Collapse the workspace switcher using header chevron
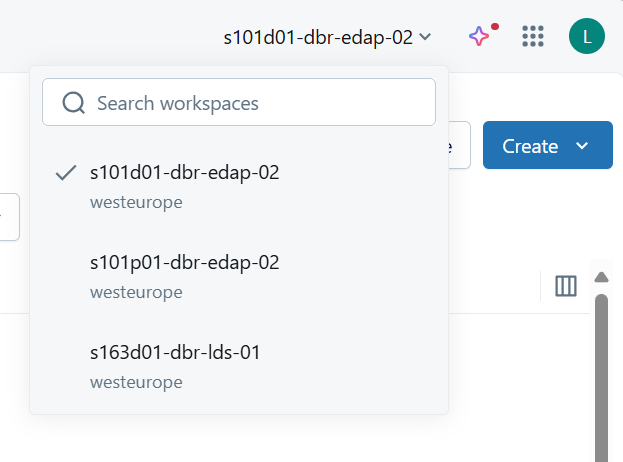 (x=426, y=37)
